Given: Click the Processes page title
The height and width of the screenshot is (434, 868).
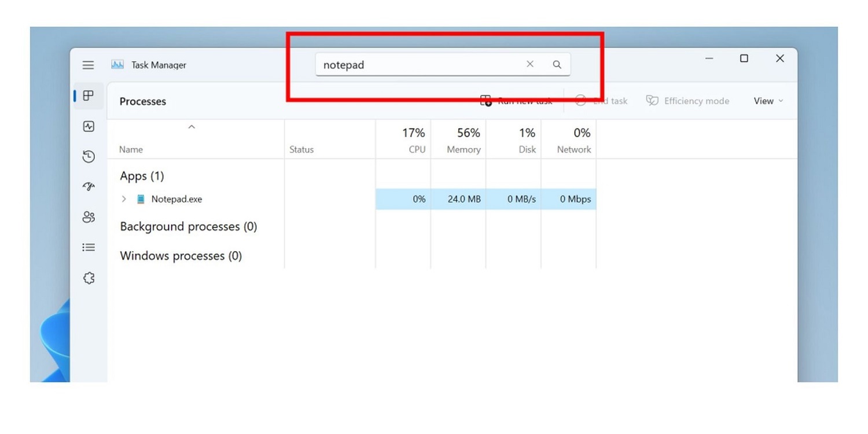Looking at the screenshot, I should 142,101.
